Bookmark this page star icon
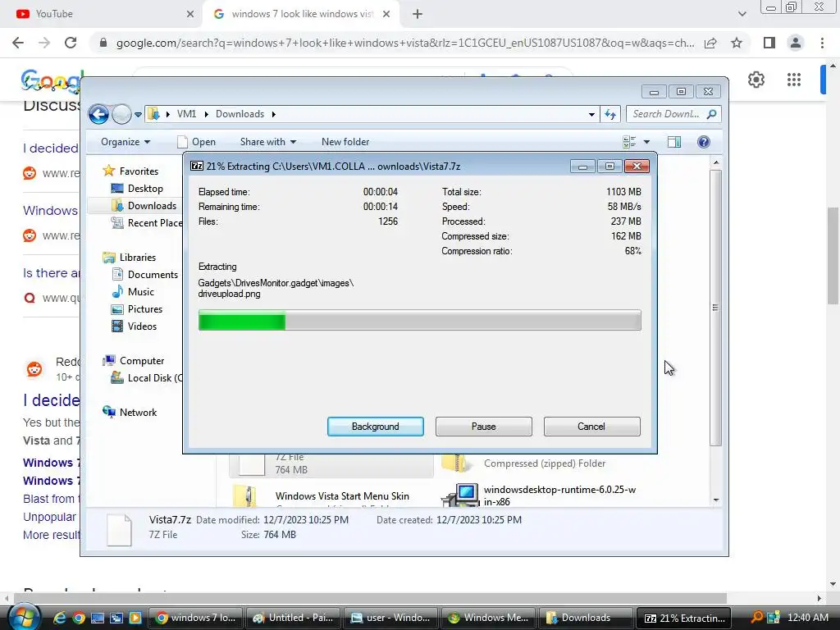 (x=737, y=43)
